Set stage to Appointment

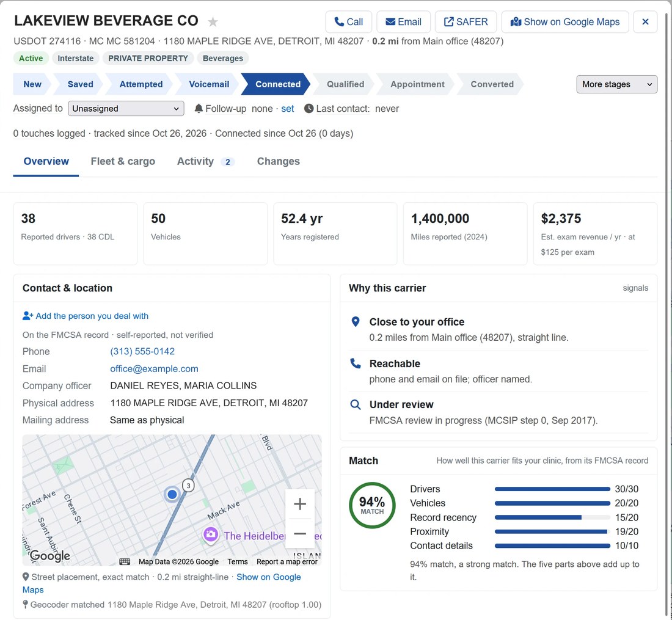(417, 84)
